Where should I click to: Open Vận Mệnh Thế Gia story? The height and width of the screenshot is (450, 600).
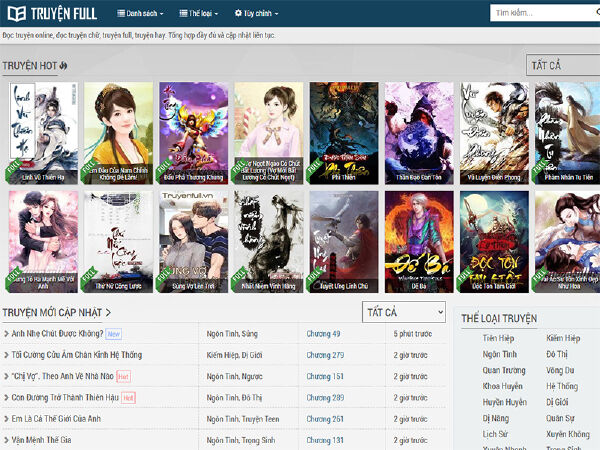click(41, 440)
